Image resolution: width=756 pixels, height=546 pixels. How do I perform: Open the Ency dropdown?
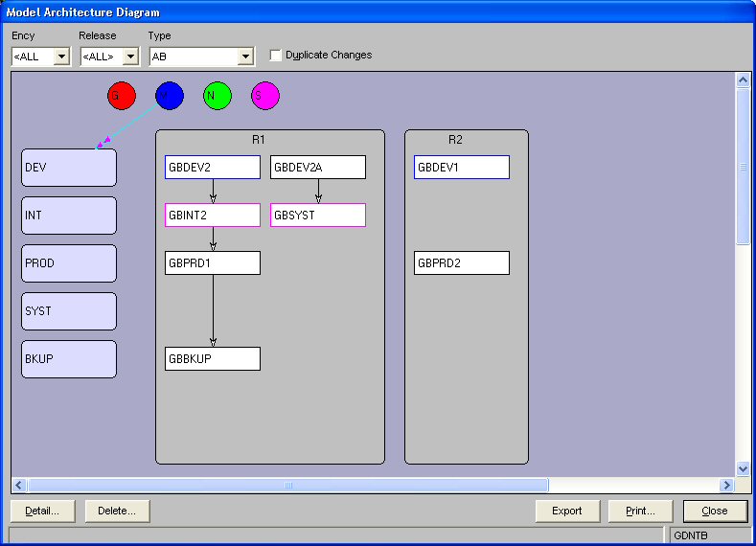(x=62, y=57)
